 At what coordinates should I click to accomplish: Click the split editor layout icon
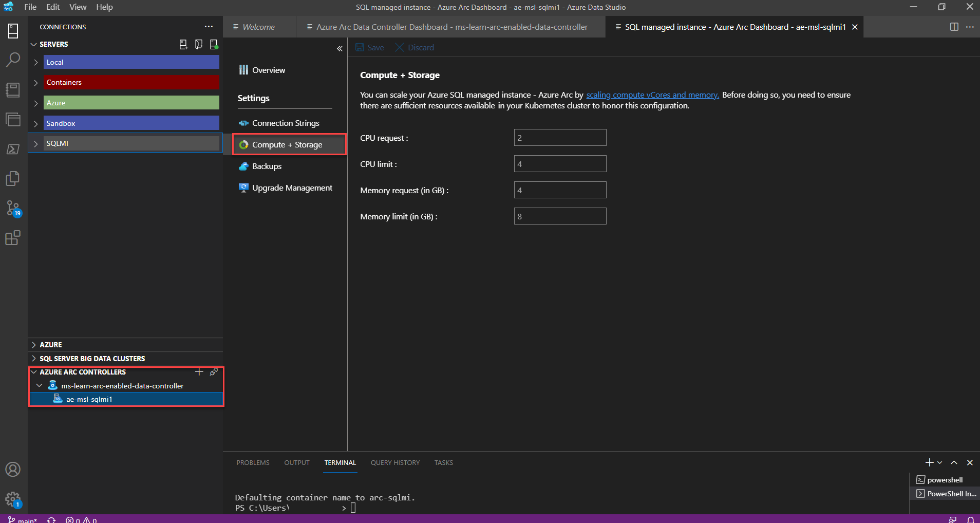[x=954, y=27]
